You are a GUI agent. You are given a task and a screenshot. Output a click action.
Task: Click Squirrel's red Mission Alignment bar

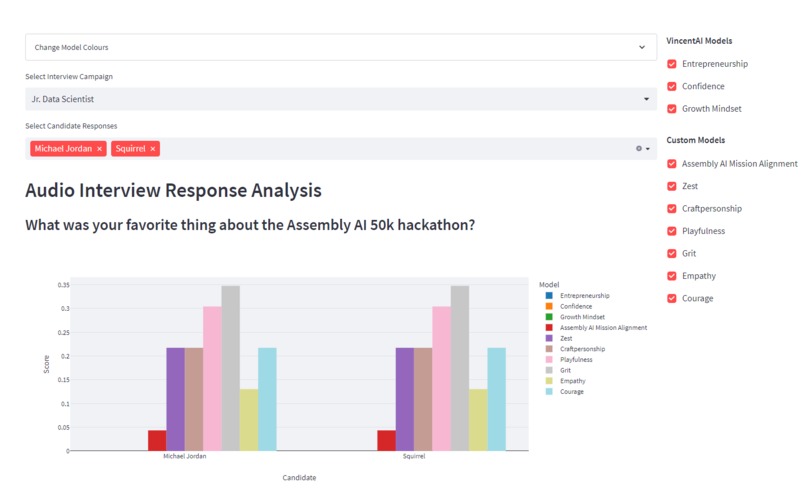387,441
